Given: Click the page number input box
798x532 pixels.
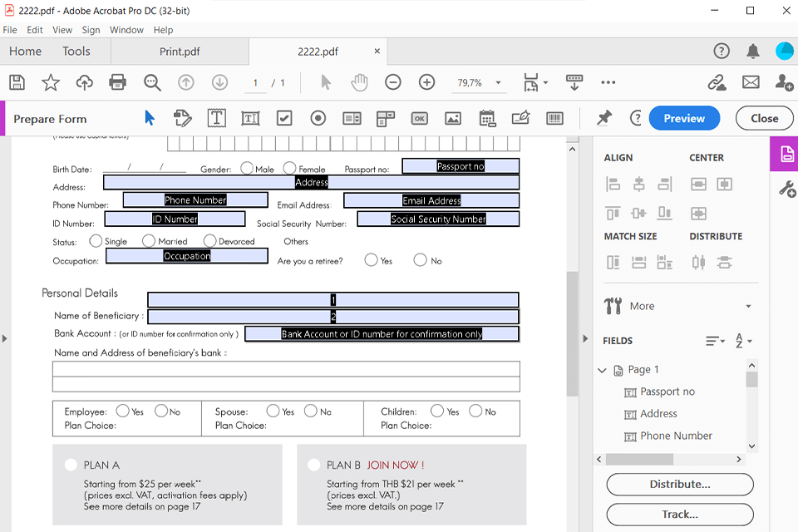Looking at the screenshot, I should coord(255,82).
